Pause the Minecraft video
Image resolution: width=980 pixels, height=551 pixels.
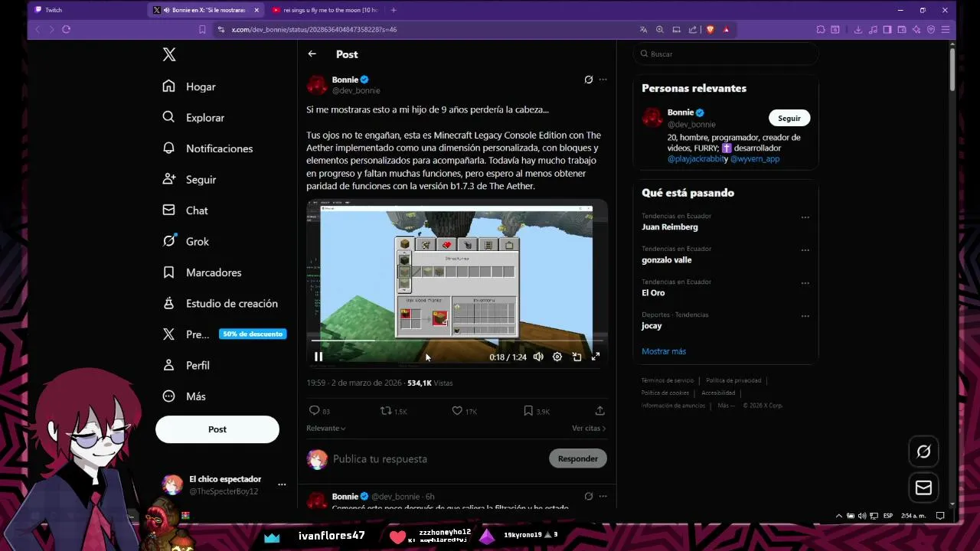tap(318, 357)
